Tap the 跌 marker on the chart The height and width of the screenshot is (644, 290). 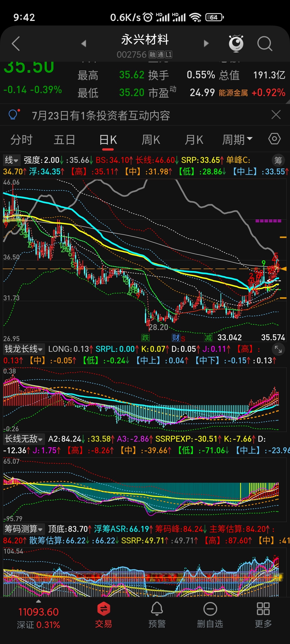coord(146,338)
